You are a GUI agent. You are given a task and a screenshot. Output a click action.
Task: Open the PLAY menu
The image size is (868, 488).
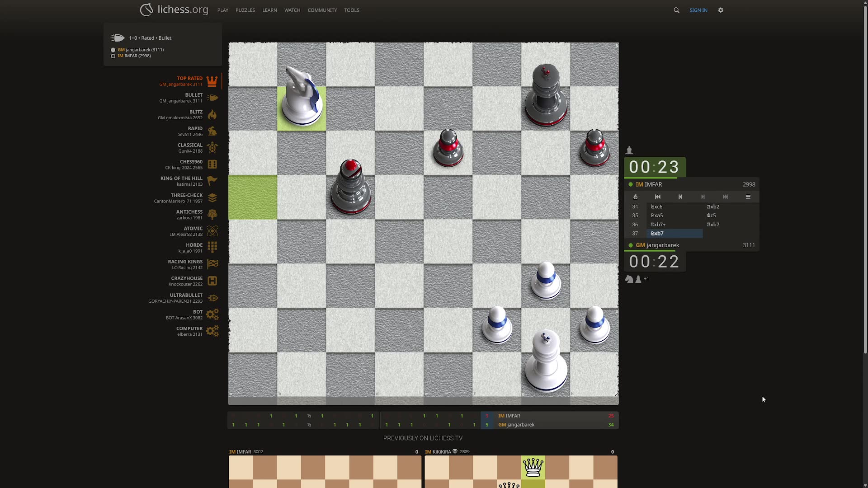click(222, 10)
